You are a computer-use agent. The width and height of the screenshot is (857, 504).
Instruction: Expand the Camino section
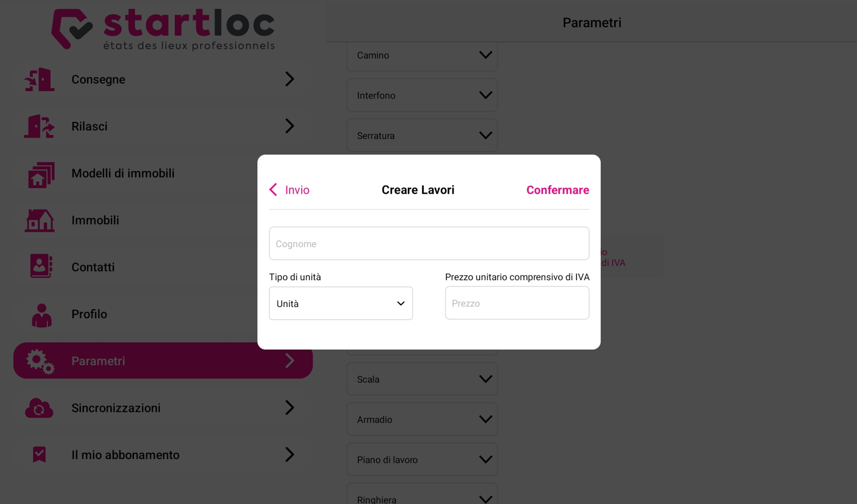click(x=422, y=55)
